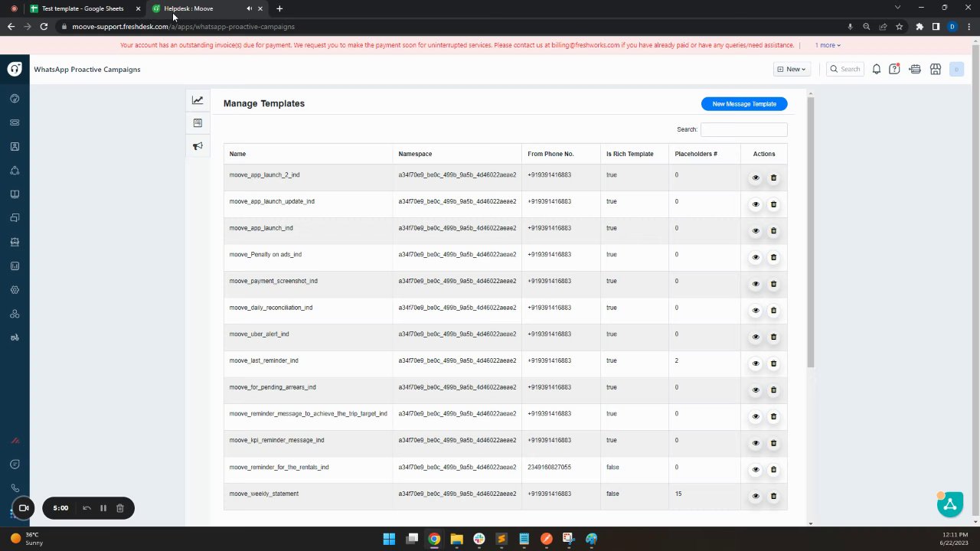The width and height of the screenshot is (980, 551).
Task: Open the New dropdown in header
Action: [x=792, y=69]
